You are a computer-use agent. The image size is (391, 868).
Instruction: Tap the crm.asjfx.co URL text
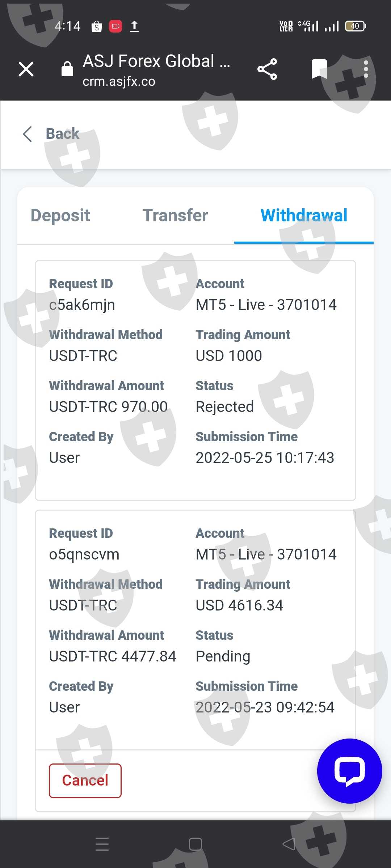(119, 81)
